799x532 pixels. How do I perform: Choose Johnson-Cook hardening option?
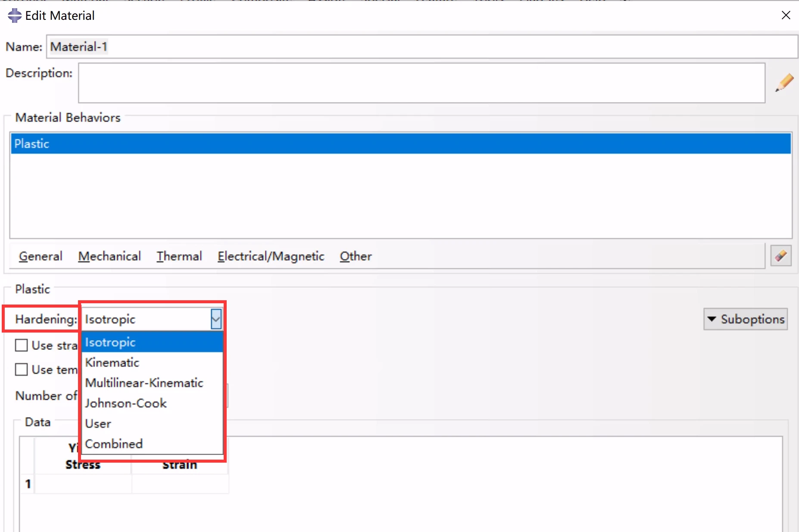[152, 403]
